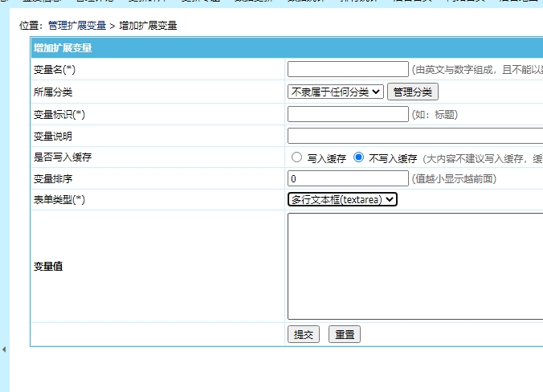This screenshot has height=392, width=543.
Task: Click the 表单类型(*) row label
Action: pos(59,199)
